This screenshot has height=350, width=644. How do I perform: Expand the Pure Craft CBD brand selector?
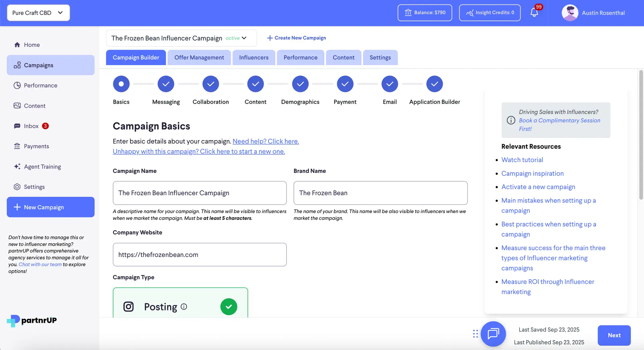(38, 13)
